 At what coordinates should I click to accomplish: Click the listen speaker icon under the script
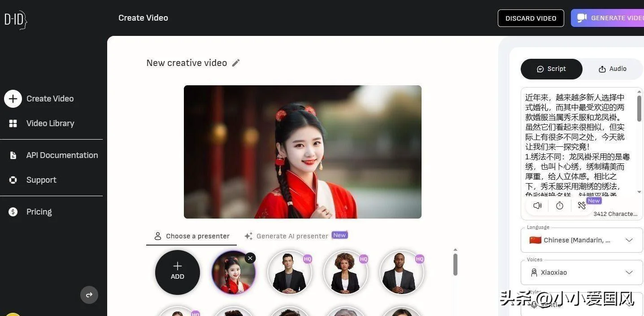537,206
